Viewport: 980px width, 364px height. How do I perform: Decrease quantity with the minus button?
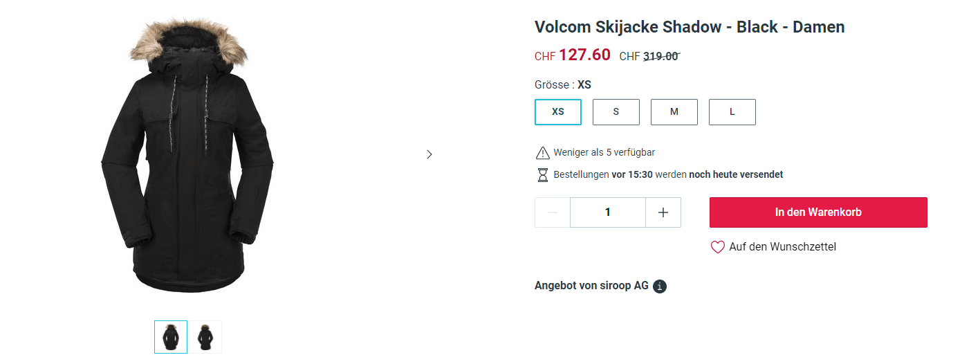click(x=553, y=212)
